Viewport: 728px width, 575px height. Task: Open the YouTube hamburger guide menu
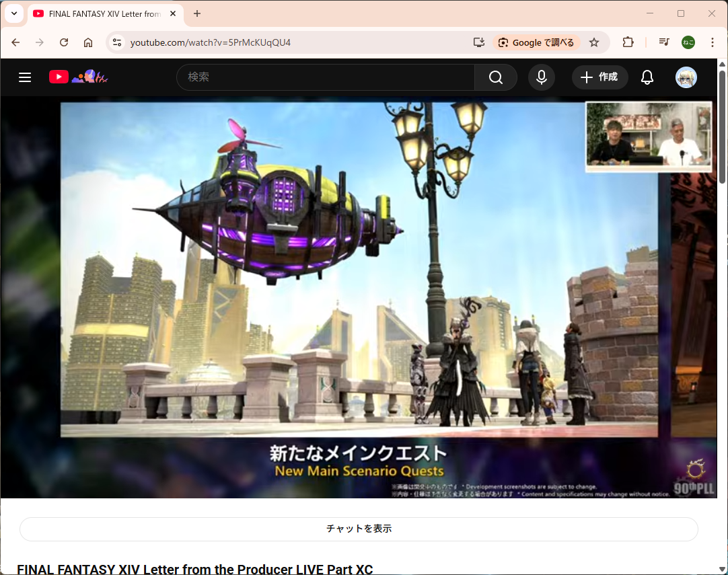25,77
